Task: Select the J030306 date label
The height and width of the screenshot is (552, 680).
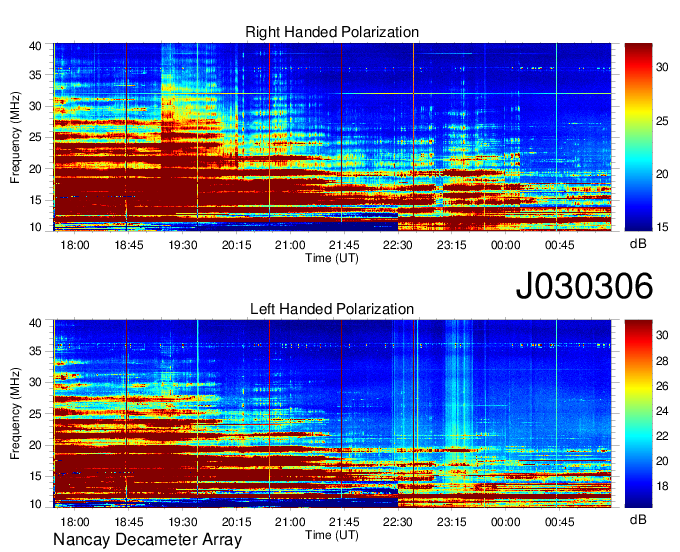Action: [584, 286]
